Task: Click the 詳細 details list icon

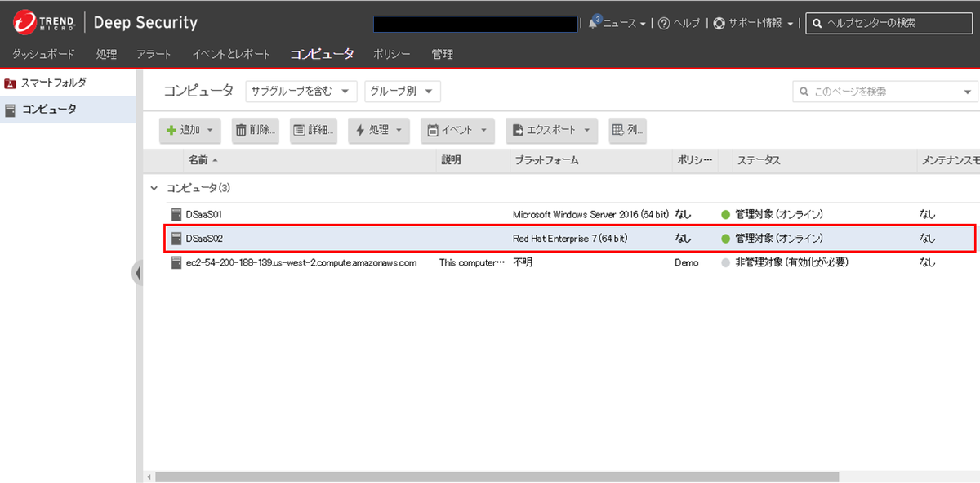Action: pos(300,130)
